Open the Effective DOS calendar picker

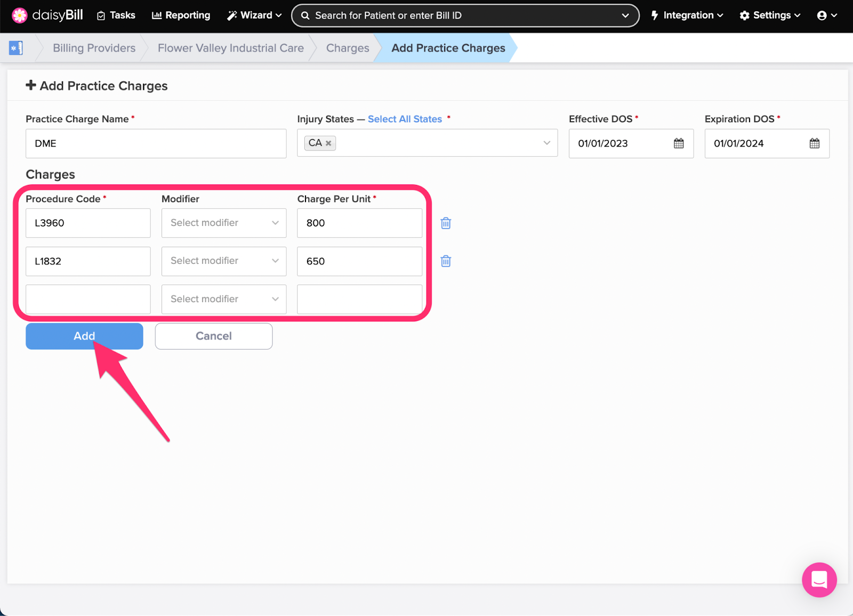679,143
